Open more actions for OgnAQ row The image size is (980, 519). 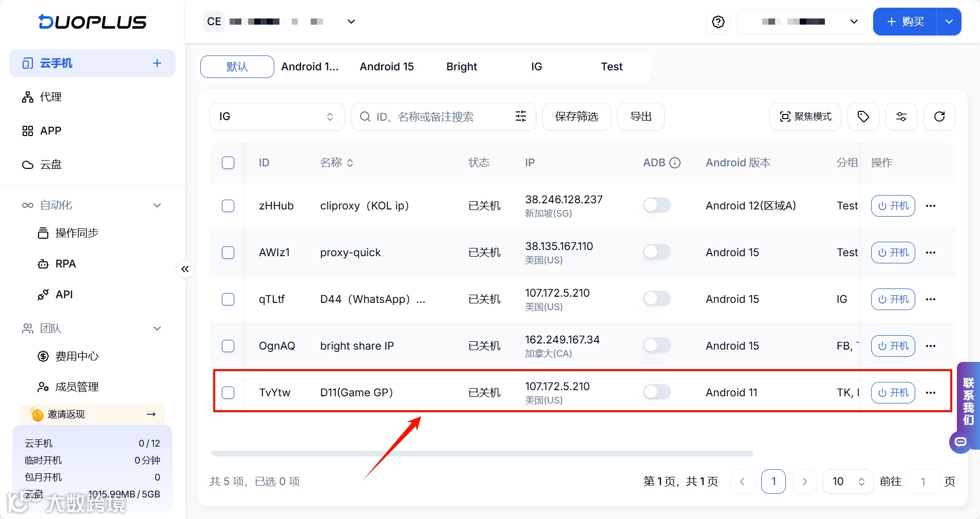tap(931, 346)
